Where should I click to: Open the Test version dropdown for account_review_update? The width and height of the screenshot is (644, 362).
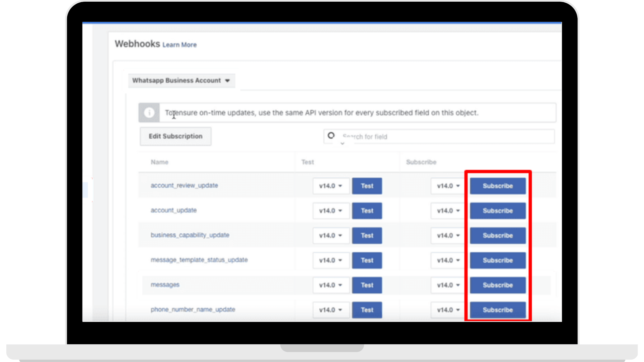tap(331, 186)
